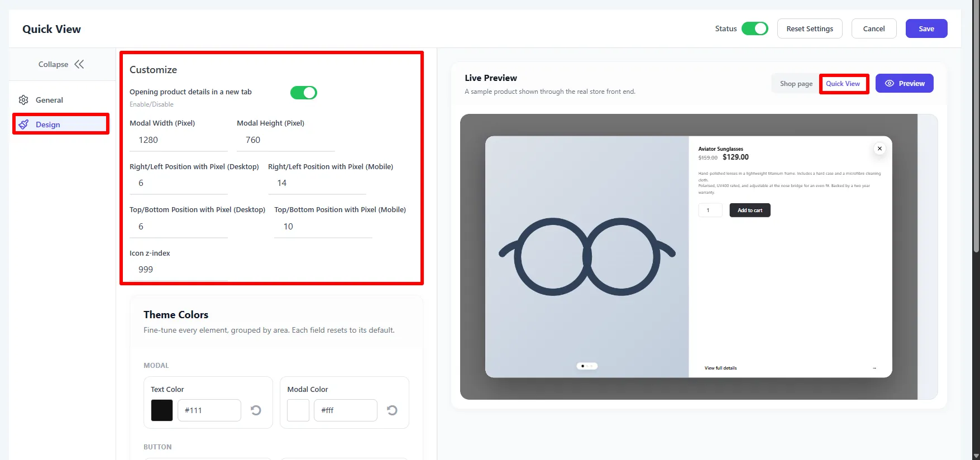The height and width of the screenshot is (460, 980).
Task: Click the Aviator Sunglasses product title
Action: (x=720, y=149)
